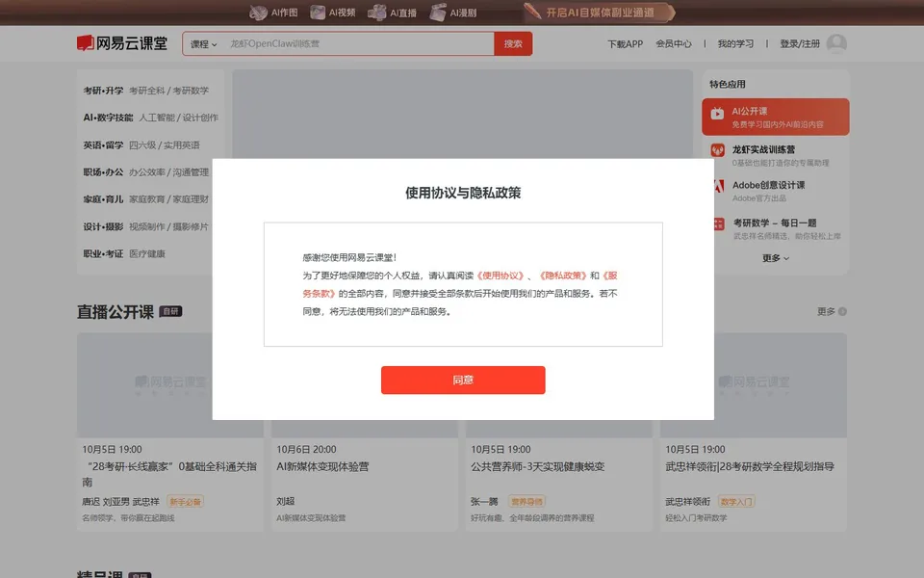Click 更多 next to 直播公开课
Viewport: 924px width, 578px height.
coord(826,311)
